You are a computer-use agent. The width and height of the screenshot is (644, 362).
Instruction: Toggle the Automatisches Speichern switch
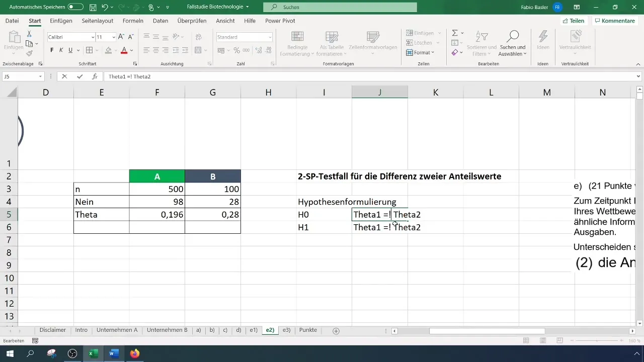[x=75, y=7]
